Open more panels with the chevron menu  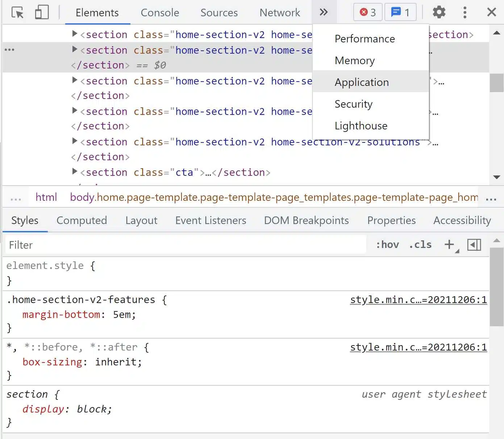click(324, 12)
